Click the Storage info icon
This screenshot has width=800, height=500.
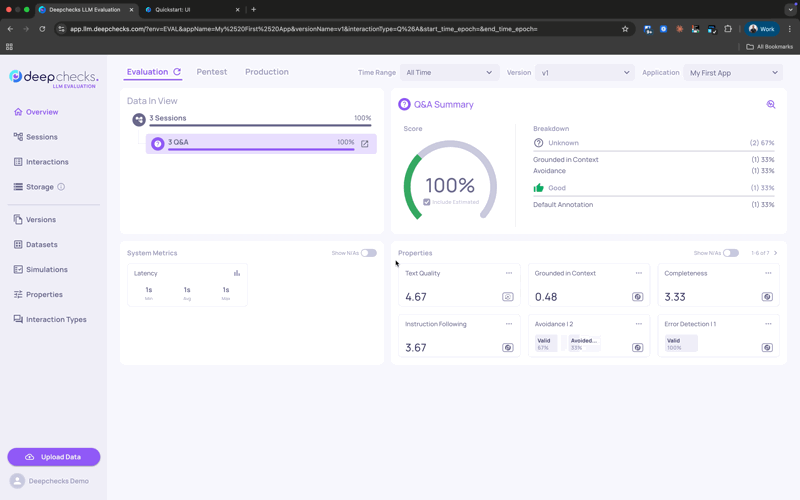click(x=61, y=187)
